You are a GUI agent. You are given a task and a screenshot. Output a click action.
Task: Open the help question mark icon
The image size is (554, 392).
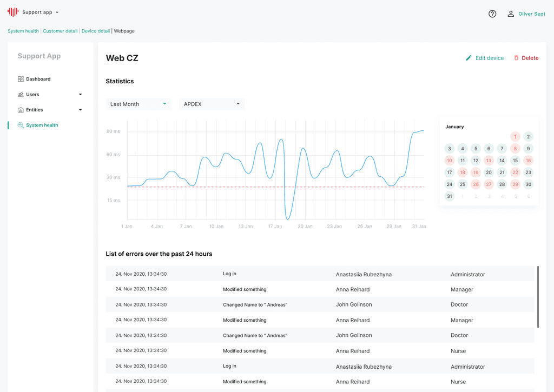point(492,14)
